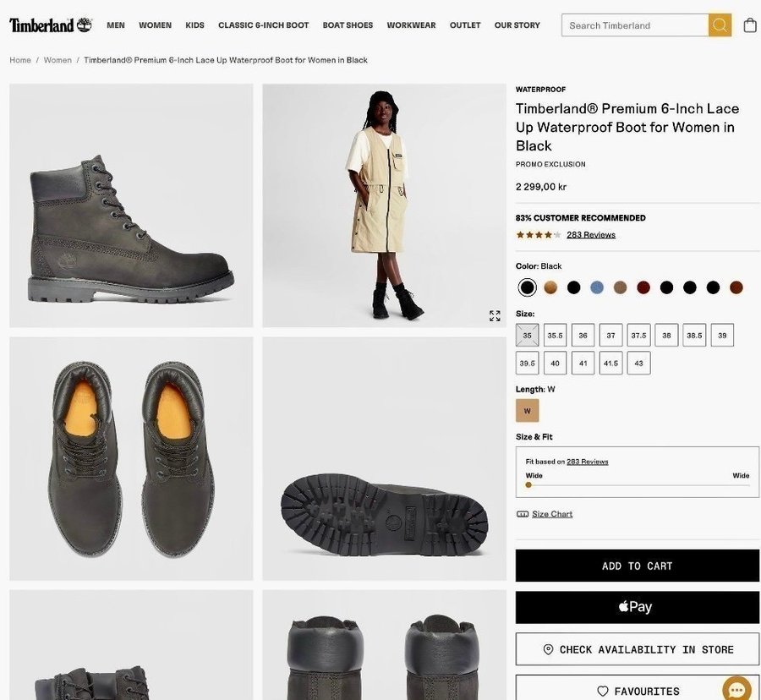
Task: Open the 283 Reviews link beside stars
Action: 590,235
